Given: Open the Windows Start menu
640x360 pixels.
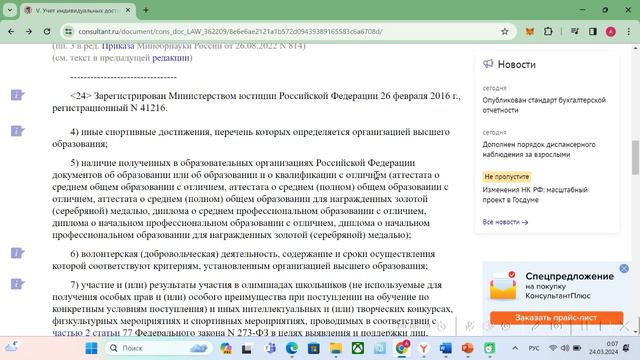Looking at the screenshot, I should [x=91, y=348].
